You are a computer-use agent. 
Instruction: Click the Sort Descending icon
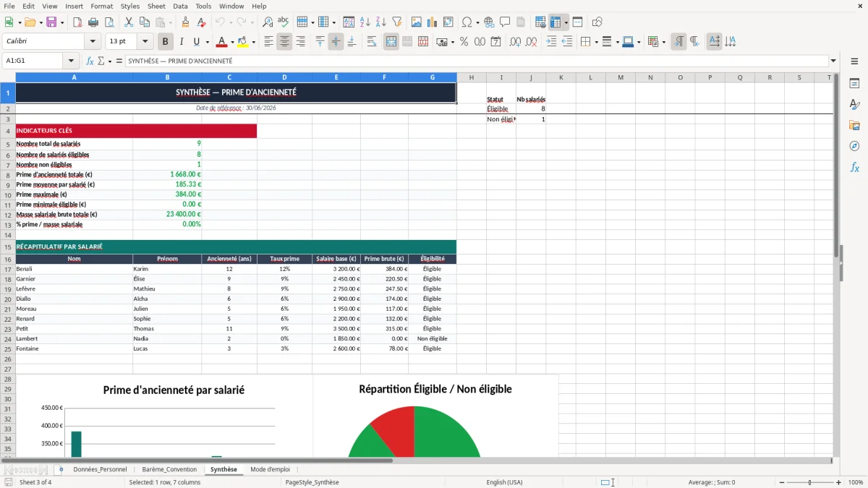[x=381, y=22]
